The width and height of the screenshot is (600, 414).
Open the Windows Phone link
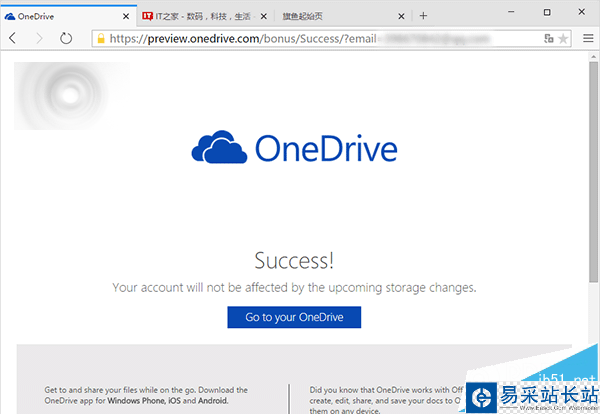pos(137,401)
